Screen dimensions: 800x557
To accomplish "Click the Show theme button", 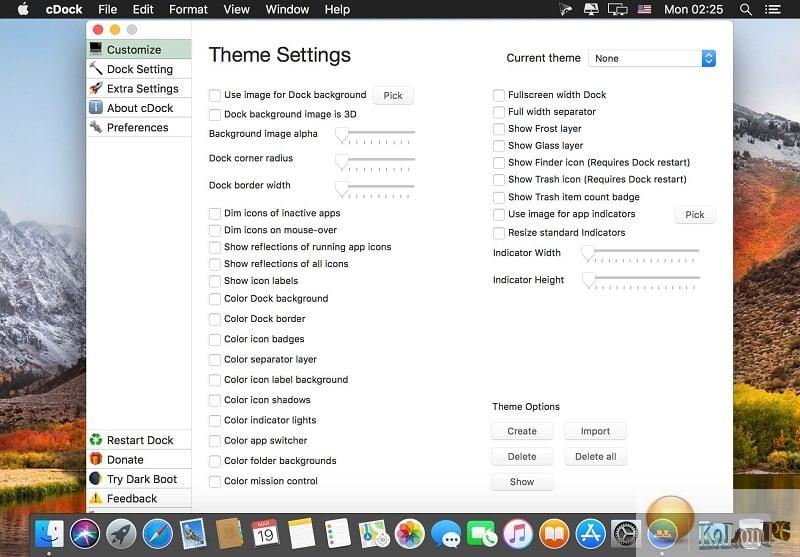I will pyautogui.click(x=522, y=482).
